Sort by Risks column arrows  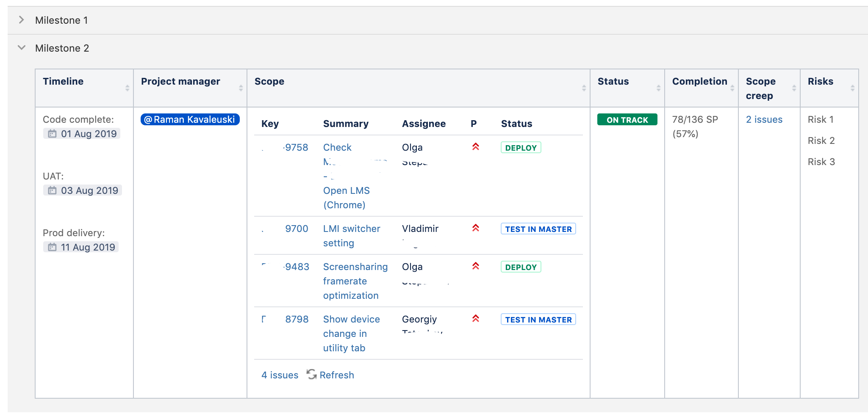pyautogui.click(x=852, y=88)
